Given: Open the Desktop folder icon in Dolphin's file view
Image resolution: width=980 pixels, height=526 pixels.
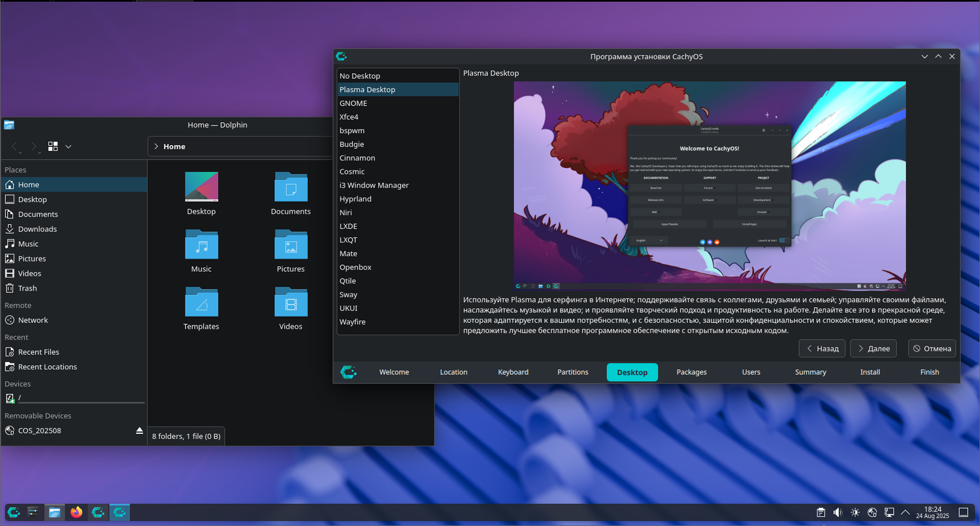Looking at the screenshot, I should 201,187.
